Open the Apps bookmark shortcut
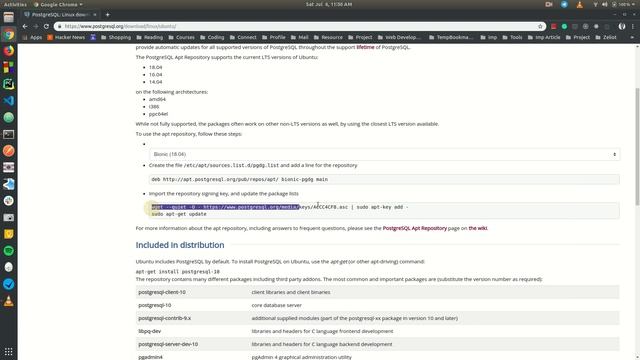Viewport: 640px width, 360px height. tap(32, 37)
